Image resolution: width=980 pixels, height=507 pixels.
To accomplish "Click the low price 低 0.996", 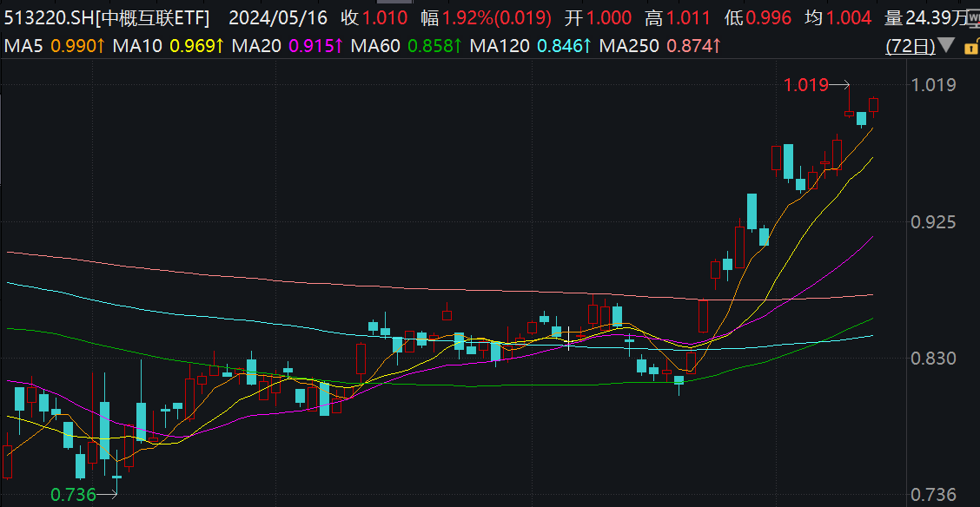I will 758,18.
